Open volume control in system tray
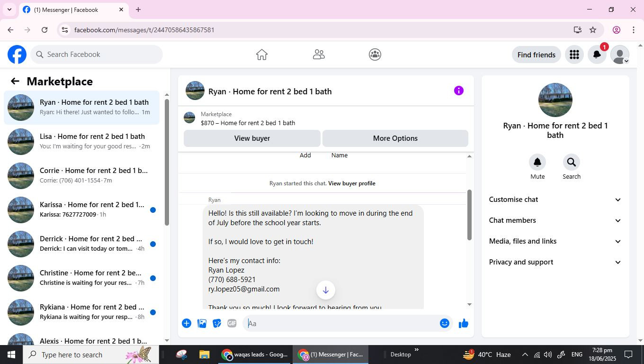644x364 pixels. (x=548, y=355)
